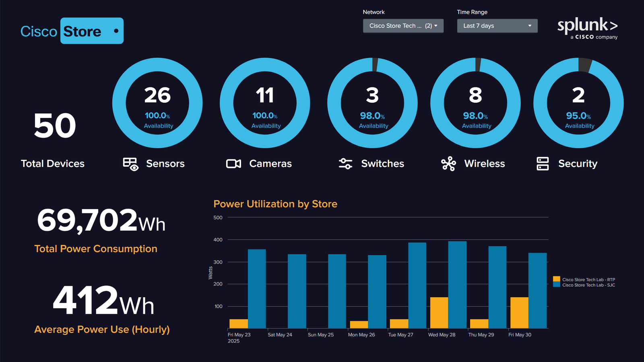
Task: Click the orange RTP bar for Fri May 30
Action: click(519, 313)
